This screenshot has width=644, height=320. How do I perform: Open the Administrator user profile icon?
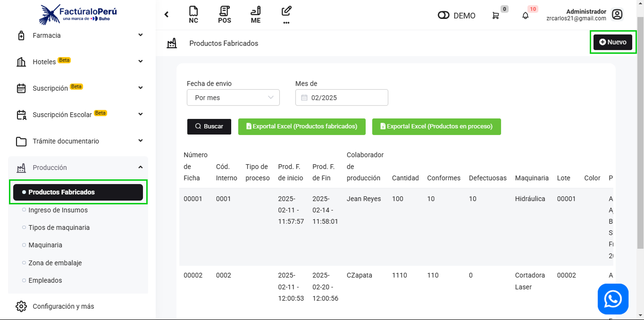point(617,15)
